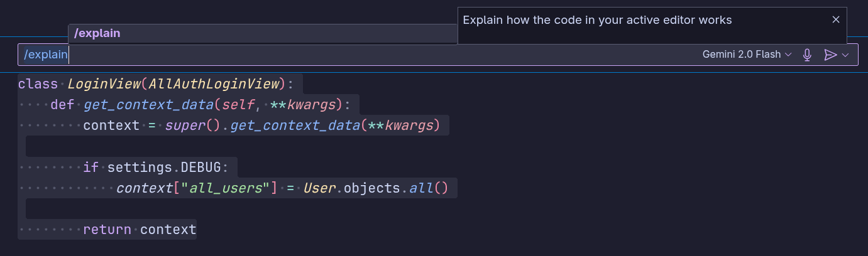The image size is (868, 256).
Task: Click the def keyword of the method
Action: click(63, 104)
